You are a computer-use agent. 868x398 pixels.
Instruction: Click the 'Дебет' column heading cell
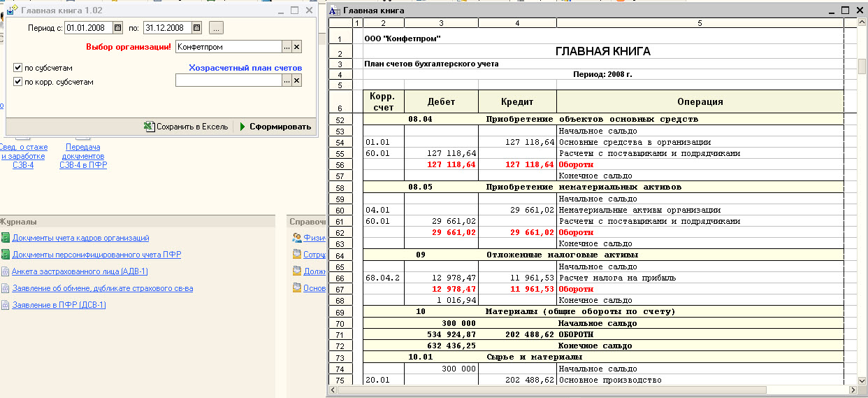coord(441,101)
